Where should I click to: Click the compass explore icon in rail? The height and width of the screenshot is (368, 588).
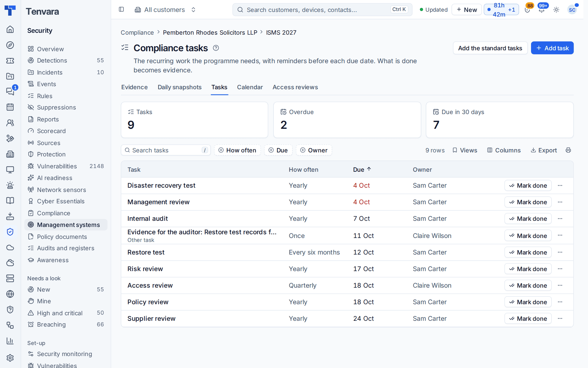click(x=10, y=45)
